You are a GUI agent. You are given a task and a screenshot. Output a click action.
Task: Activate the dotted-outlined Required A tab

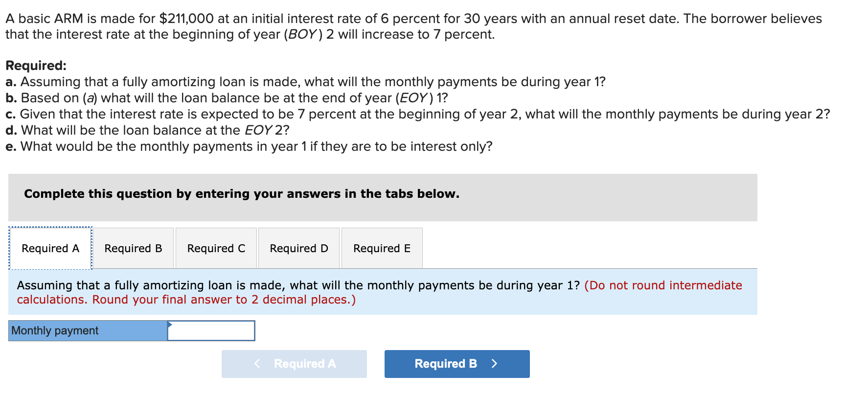[x=49, y=248]
